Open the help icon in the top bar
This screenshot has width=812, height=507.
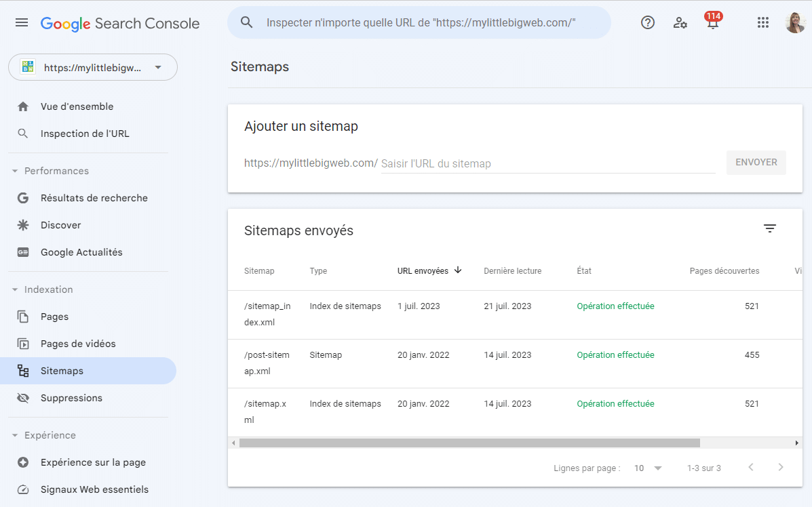click(647, 22)
